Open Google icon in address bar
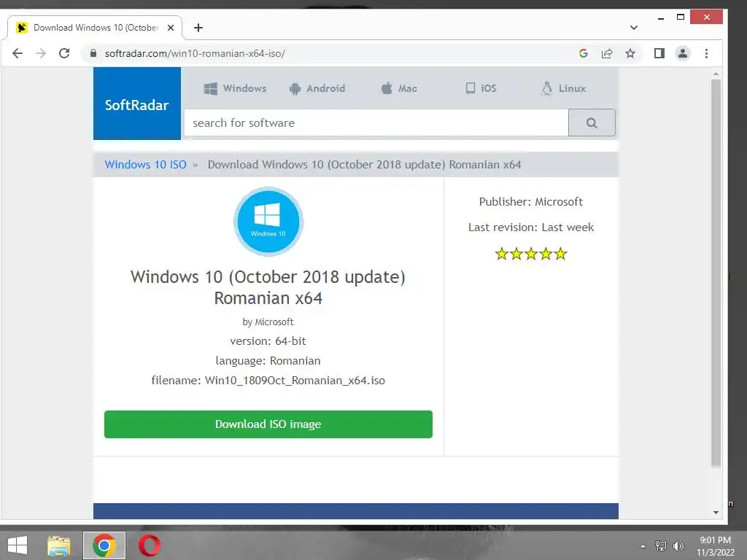 (x=583, y=53)
